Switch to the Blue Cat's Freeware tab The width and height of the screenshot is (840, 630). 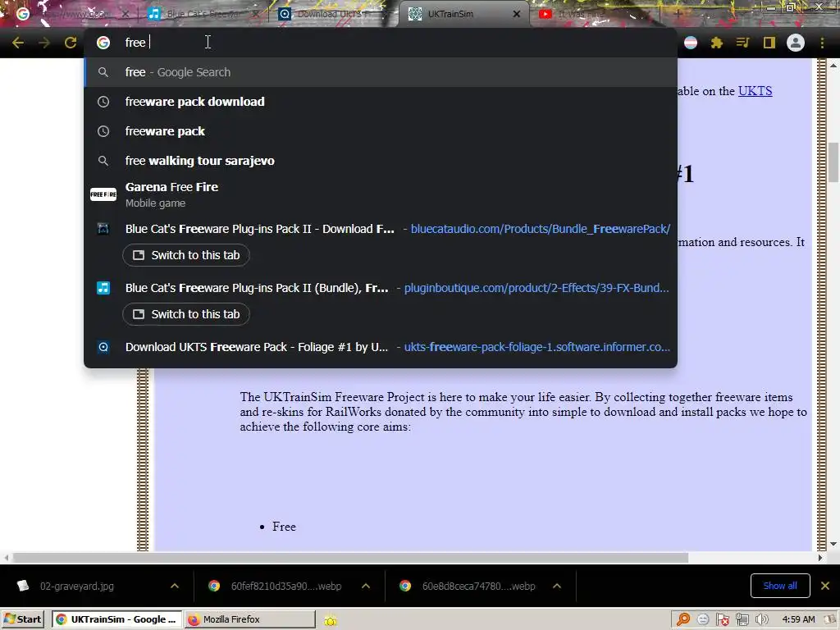point(203,14)
